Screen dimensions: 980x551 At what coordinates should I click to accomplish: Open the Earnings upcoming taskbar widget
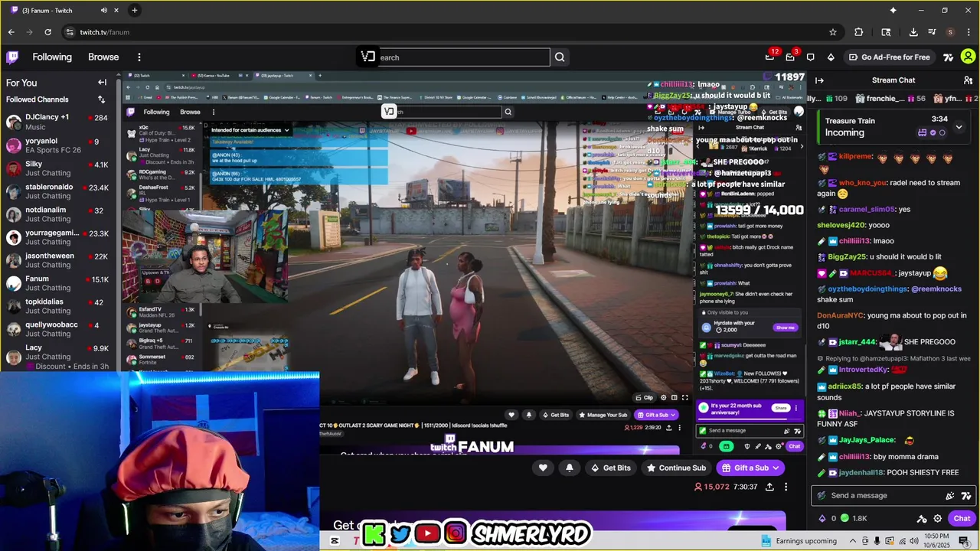[799, 541]
